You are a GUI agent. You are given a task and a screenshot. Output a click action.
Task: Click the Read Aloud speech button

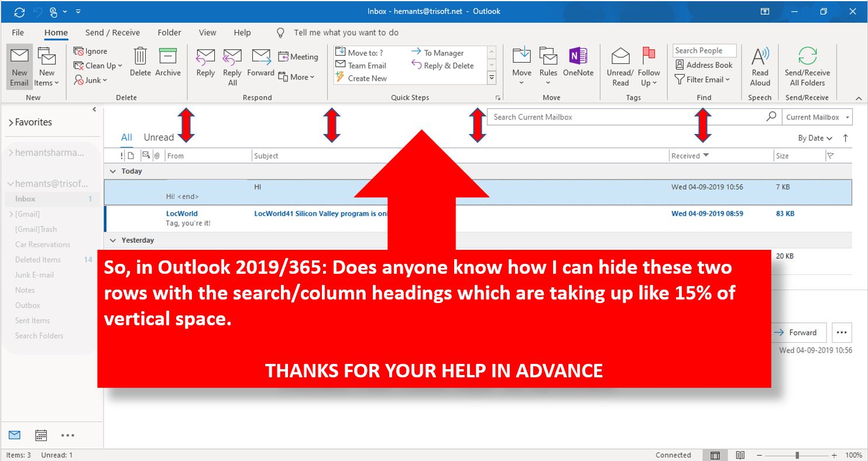pos(760,67)
